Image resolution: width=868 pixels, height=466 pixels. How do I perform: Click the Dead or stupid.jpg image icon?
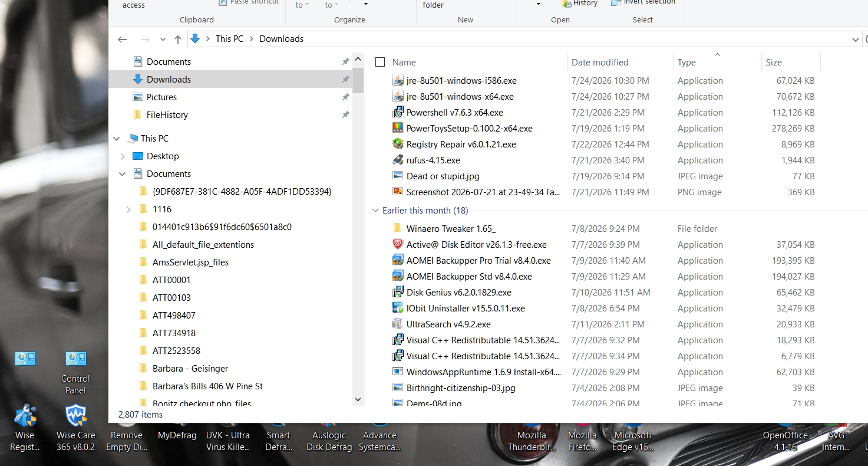pos(398,176)
